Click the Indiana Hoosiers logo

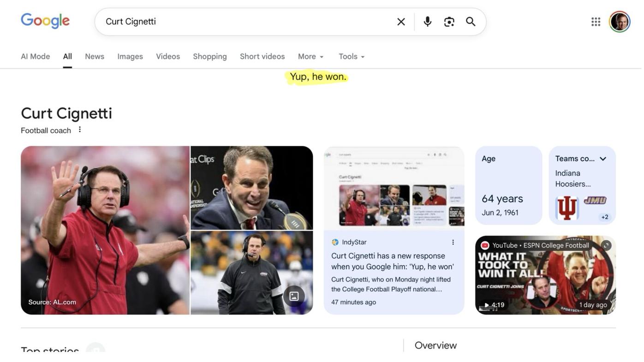tap(567, 208)
